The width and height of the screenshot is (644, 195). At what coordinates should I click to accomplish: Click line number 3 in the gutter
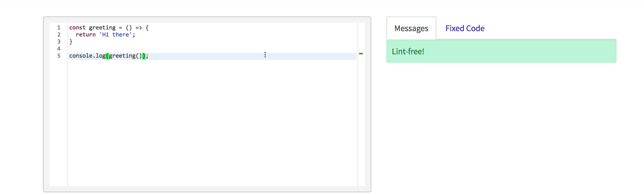pyautogui.click(x=59, y=42)
